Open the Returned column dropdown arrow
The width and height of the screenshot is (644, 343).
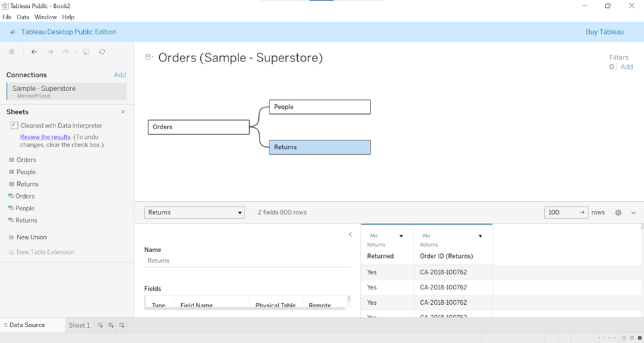pyautogui.click(x=402, y=236)
